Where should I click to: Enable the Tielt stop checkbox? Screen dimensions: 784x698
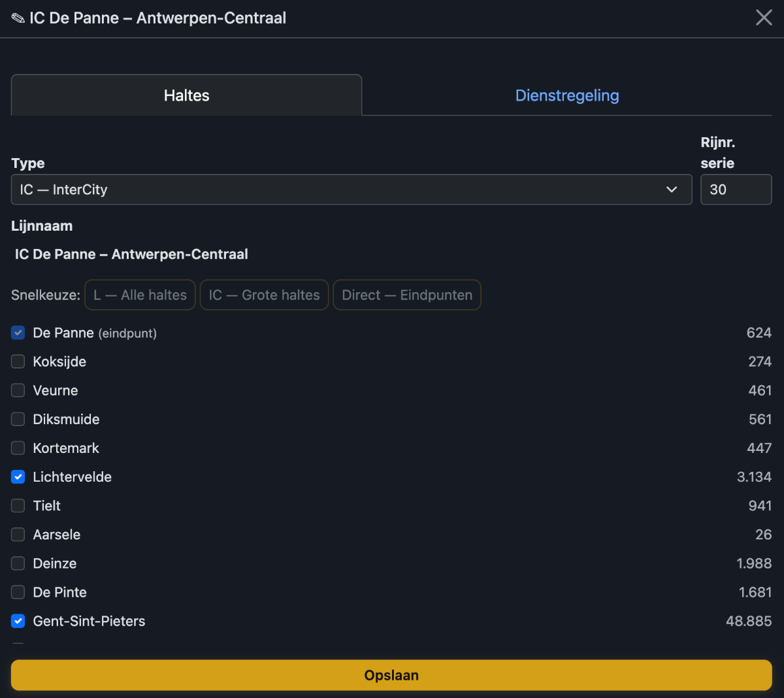tap(18, 506)
